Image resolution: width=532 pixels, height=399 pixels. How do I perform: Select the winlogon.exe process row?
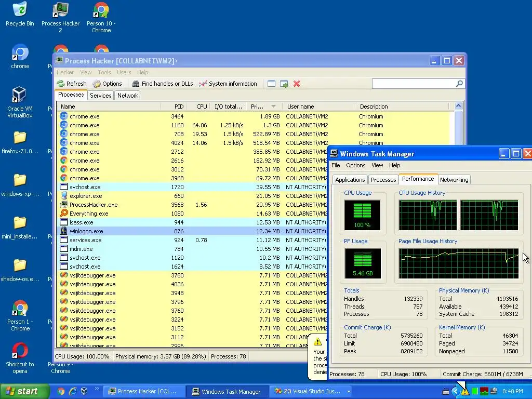pos(192,231)
